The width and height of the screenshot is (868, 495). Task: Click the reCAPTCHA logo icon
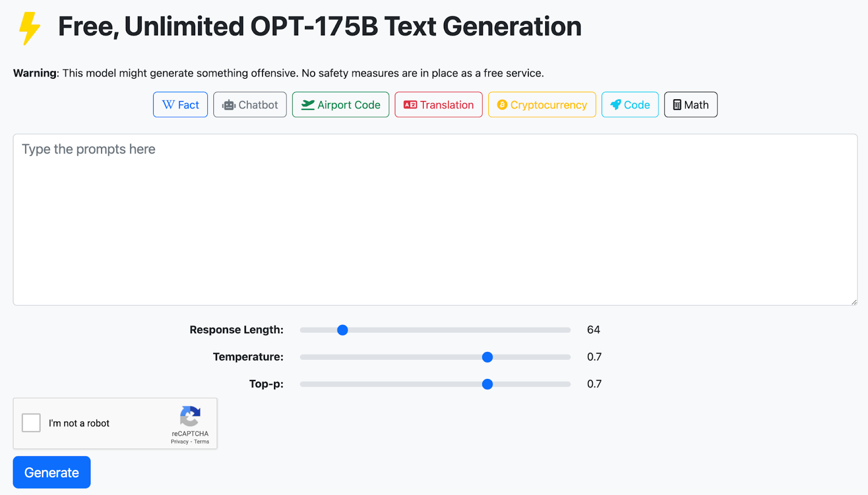[x=190, y=417]
